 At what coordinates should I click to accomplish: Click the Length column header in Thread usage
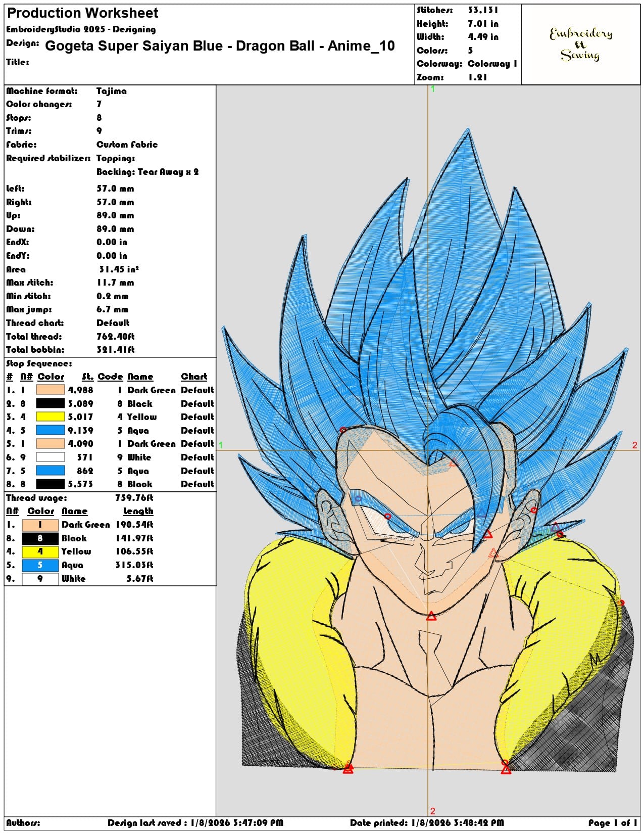pyautogui.click(x=138, y=512)
